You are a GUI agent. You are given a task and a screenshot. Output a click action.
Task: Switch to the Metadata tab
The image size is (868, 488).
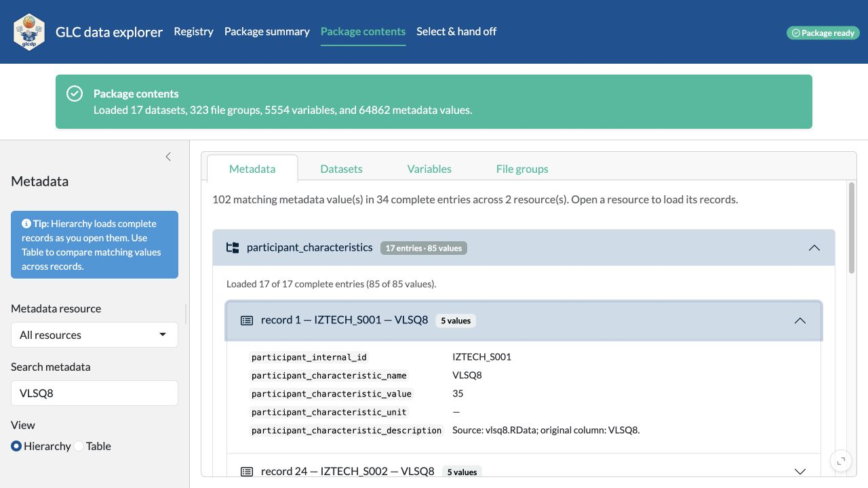point(252,169)
